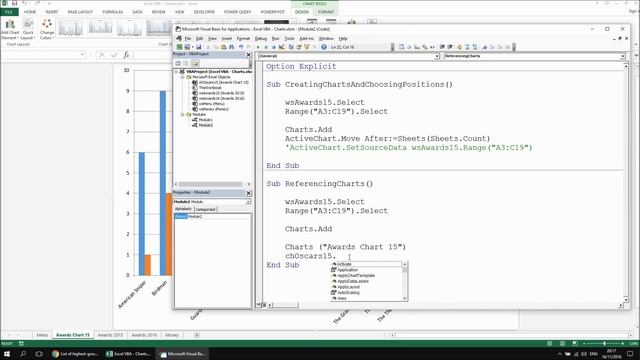
Task: Click Change Colors in Excel ribbon
Action: (47, 29)
